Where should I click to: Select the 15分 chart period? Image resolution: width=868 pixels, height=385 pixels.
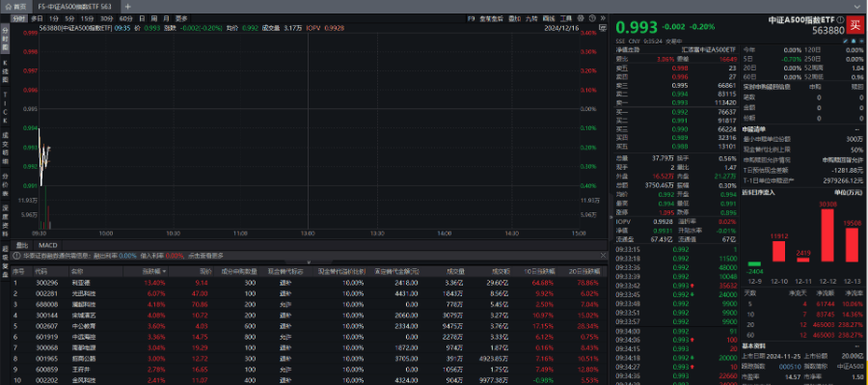(x=87, y=18)
